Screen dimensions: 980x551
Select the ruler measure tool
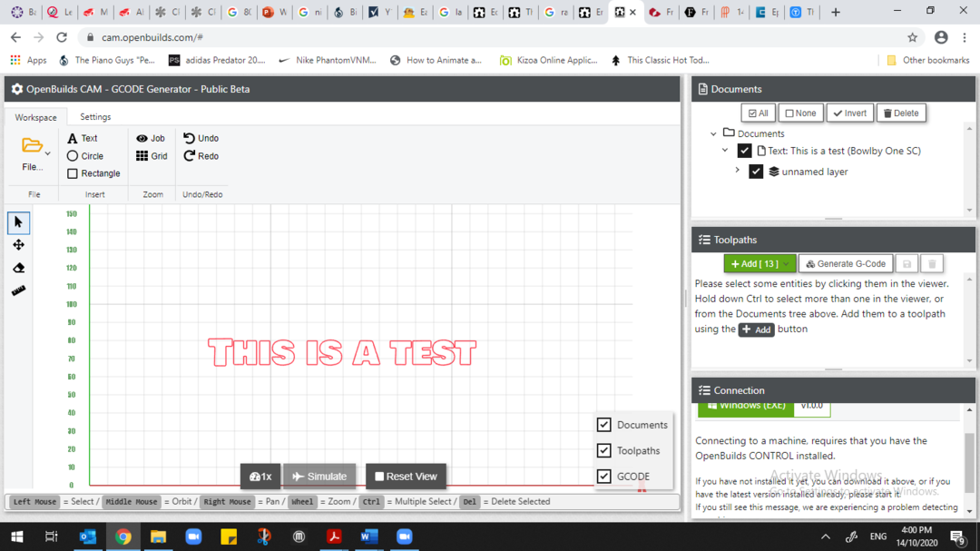coord(18,290)
